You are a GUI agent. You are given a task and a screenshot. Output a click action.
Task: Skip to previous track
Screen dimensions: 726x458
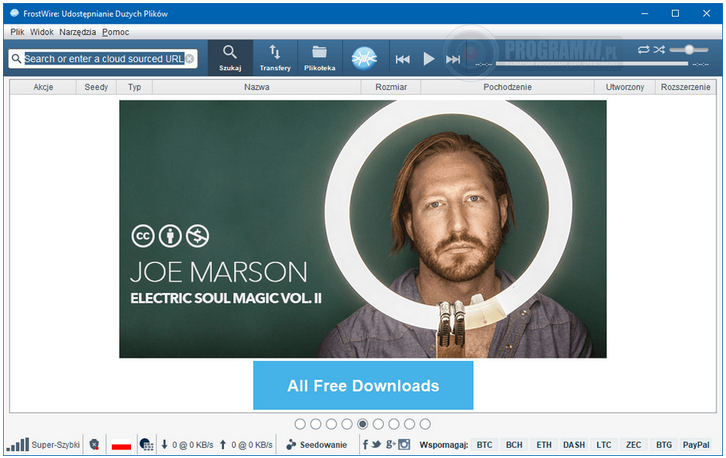(x=402, y=59)
